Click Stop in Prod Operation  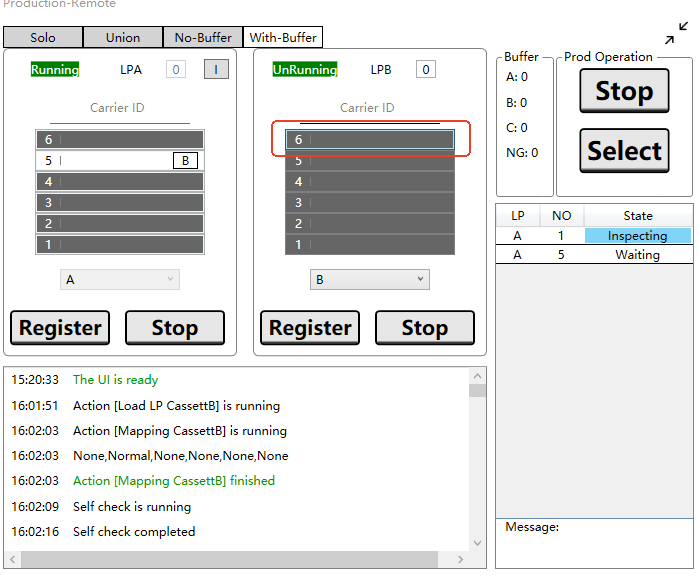tap(625, 91)
